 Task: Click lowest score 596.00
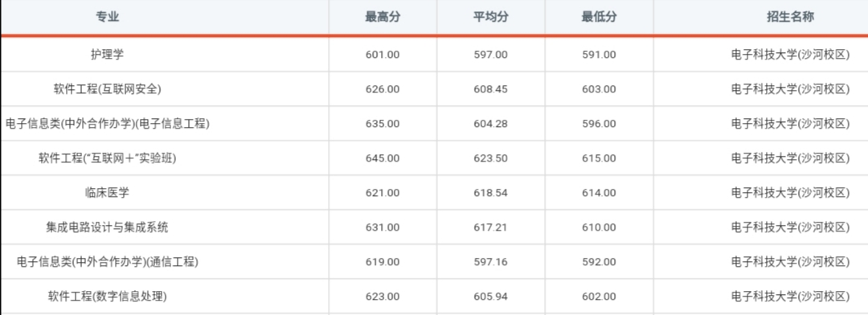click(599, 124)
